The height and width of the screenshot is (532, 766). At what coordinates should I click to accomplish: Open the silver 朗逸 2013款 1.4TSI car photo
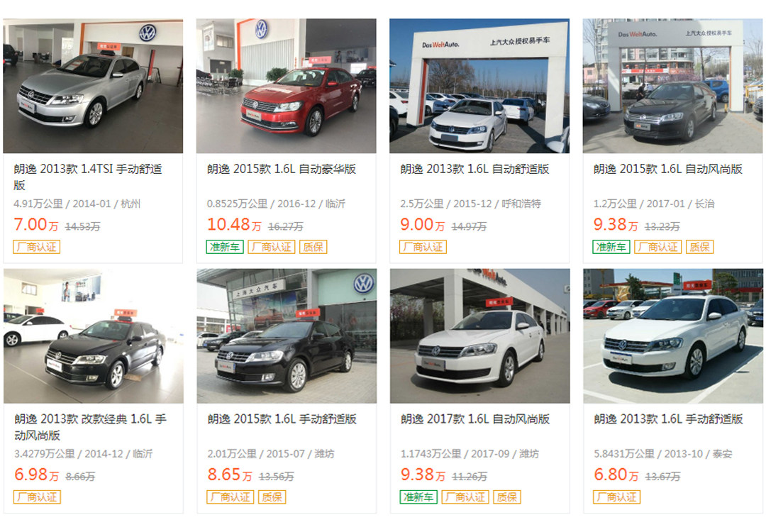[x=93, y=86]
